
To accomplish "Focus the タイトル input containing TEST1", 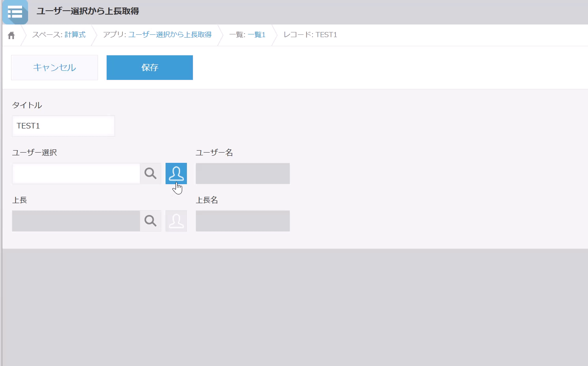I will [63, 126].
